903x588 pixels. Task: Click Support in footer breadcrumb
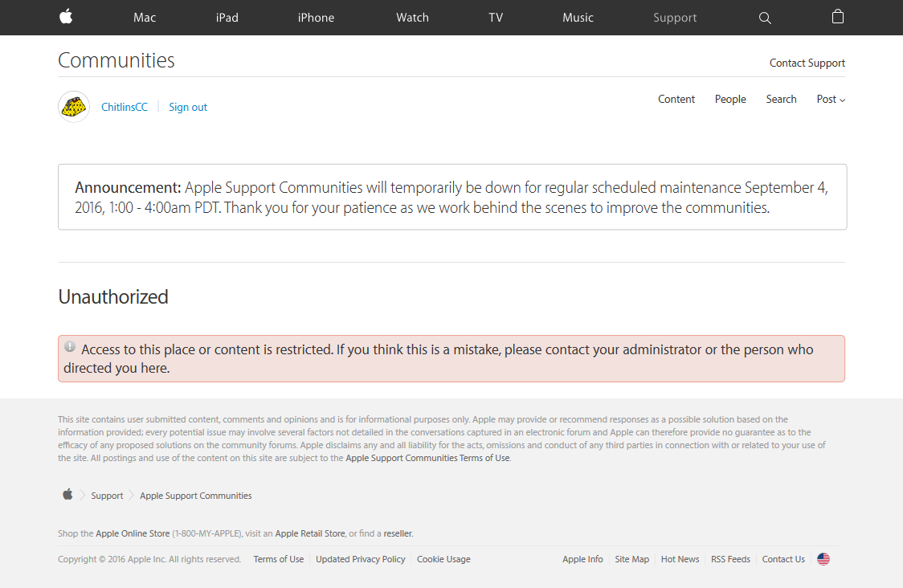[x=107, y=496]
